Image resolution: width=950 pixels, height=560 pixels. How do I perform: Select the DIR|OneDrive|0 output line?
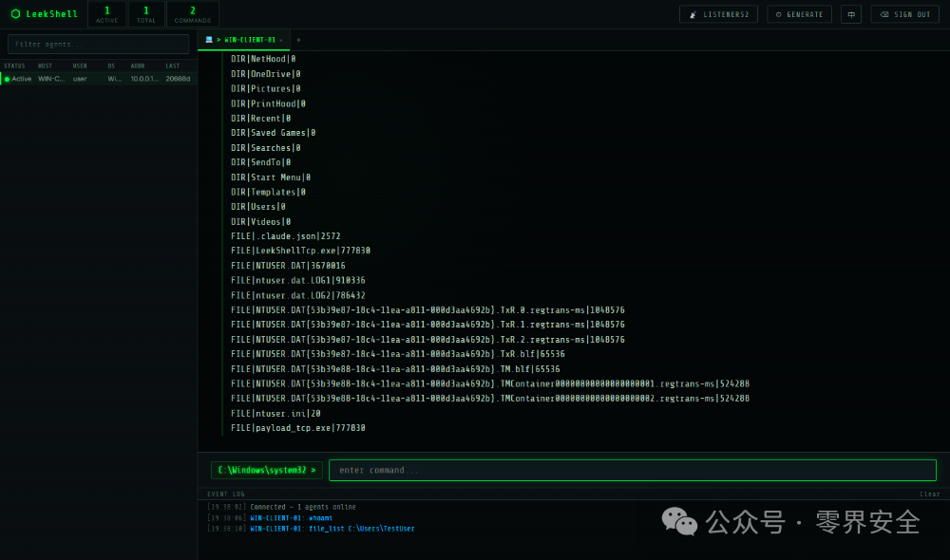tap(265, 74)
